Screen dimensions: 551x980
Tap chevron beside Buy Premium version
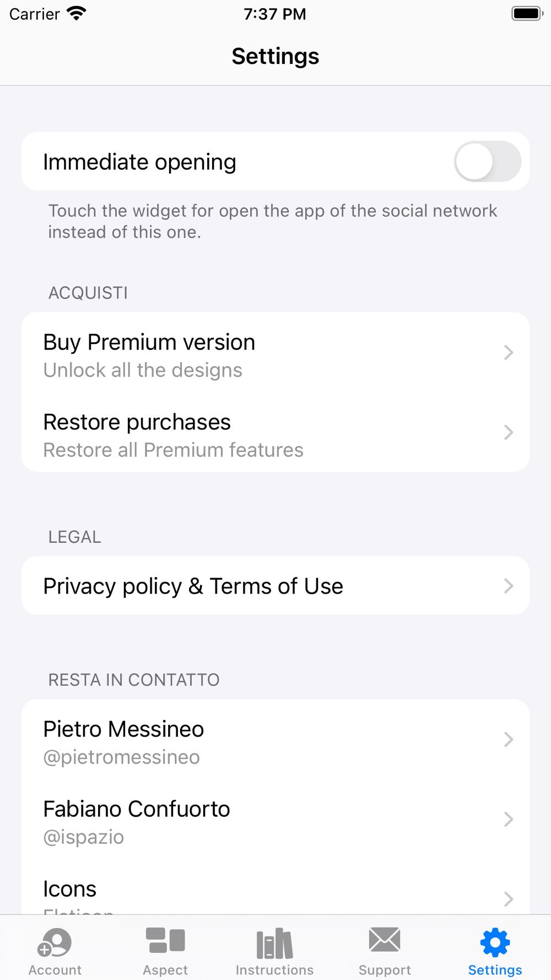pos(508,353)
